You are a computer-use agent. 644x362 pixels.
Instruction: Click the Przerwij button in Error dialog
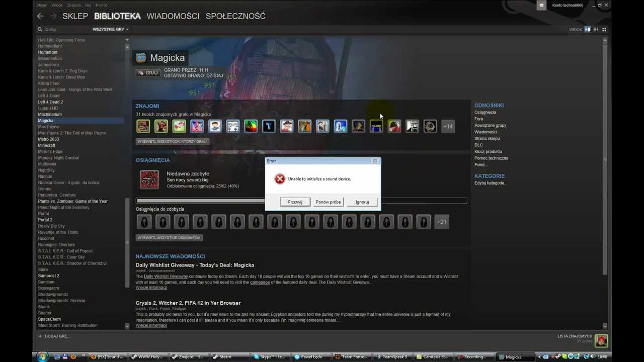click(295, 202)
